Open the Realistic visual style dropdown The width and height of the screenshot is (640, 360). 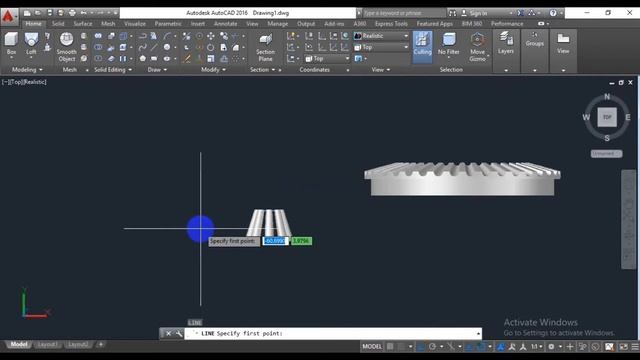pyautogui.click(x=381, y=36)
